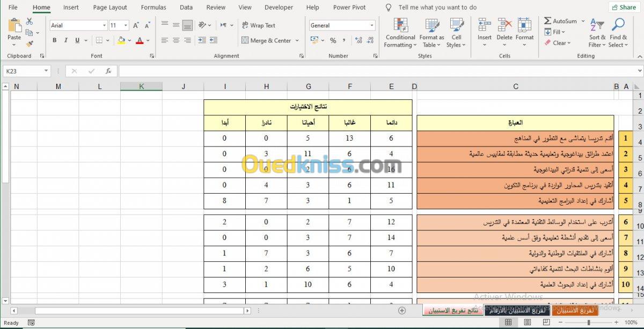Click the Find & Select magnifier
The height and width of the screenshot is (329, 644).
[x=618, y=33]
